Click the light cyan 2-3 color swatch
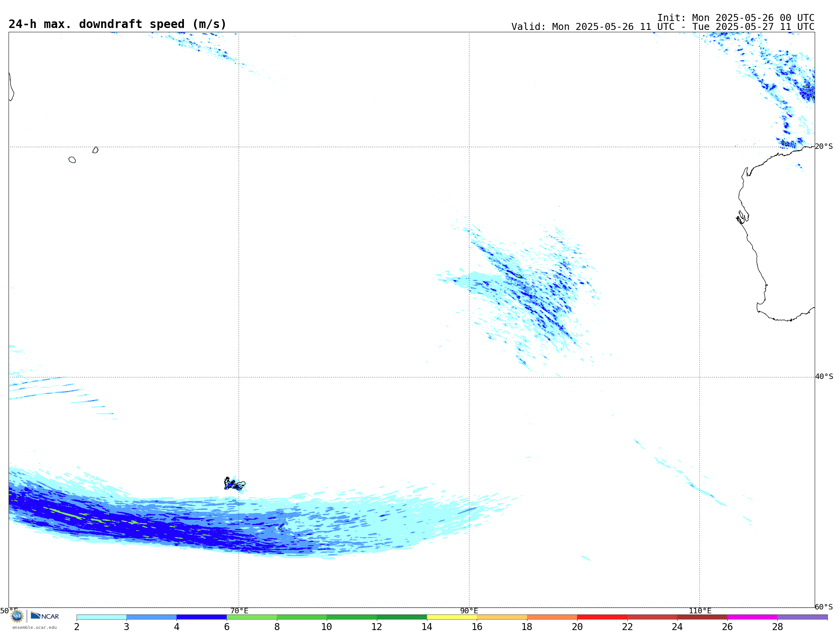 point(101,617)
